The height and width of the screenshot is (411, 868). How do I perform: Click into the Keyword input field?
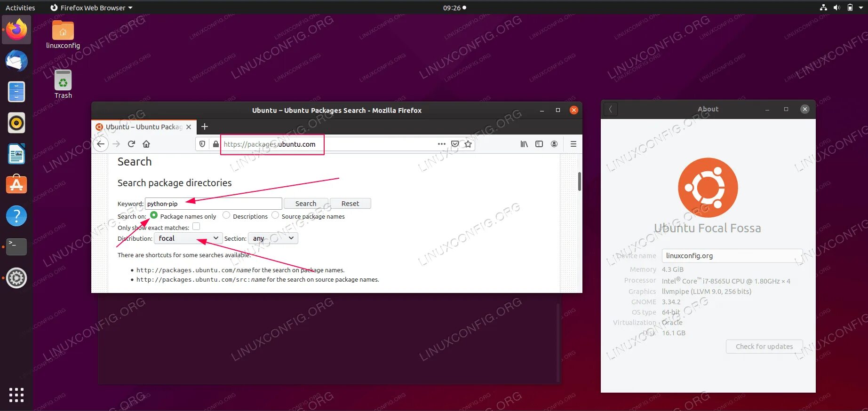[214, 204]
